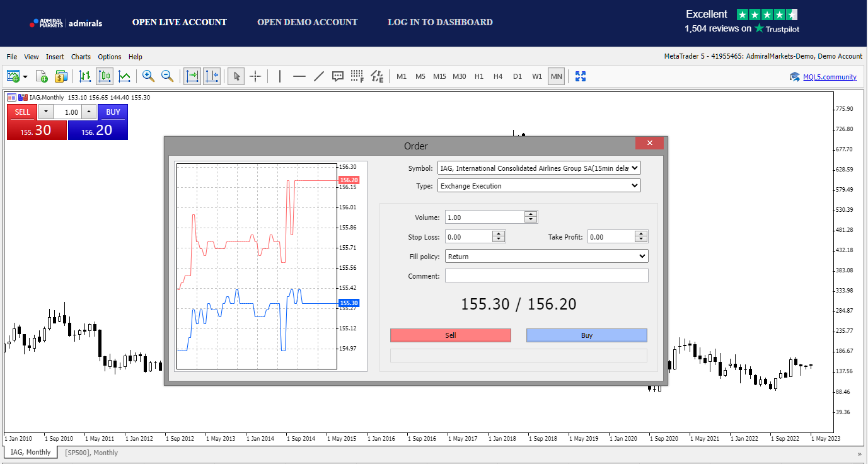Switch to M1 timeframe

pyautogui.click(x=402, y=76)
